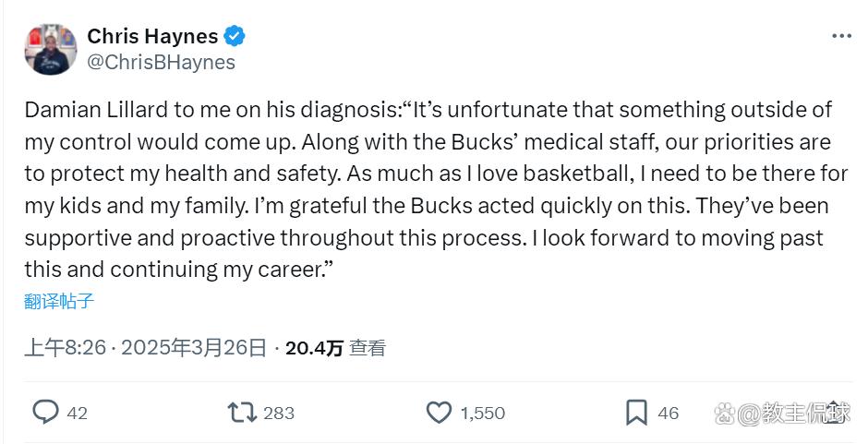
Task: Click the reply speech bubble icon
Action: (x=45, y=412)
